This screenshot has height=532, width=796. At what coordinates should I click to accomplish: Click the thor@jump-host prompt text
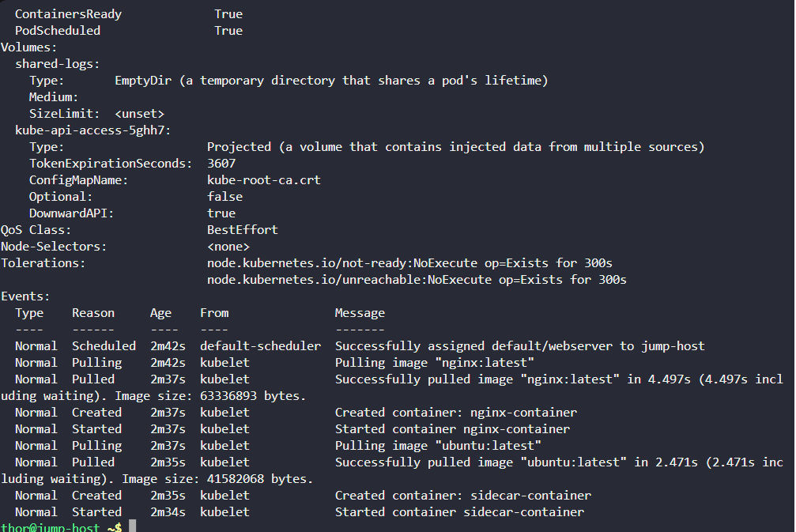pyautogui.click(x=51, y=527)
